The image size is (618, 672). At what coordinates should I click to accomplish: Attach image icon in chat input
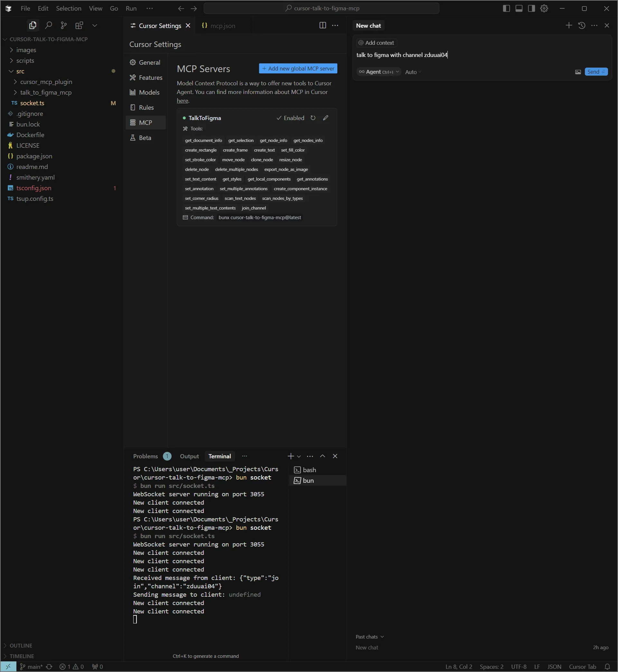coord(577,72)
